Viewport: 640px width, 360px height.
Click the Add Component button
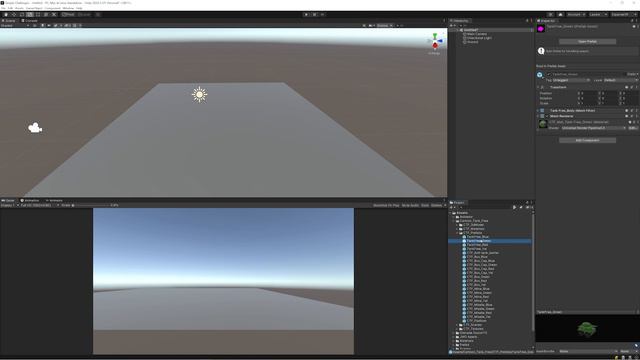point(587,140)
